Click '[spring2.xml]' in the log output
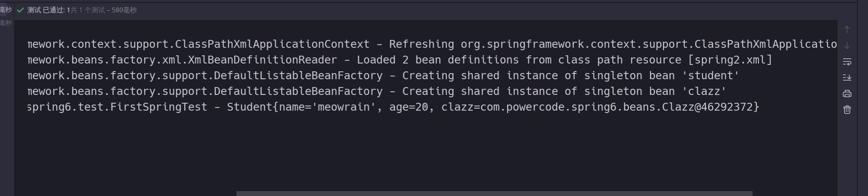The height and width of the screenshot is (196, 868). (x=730, y=60)
